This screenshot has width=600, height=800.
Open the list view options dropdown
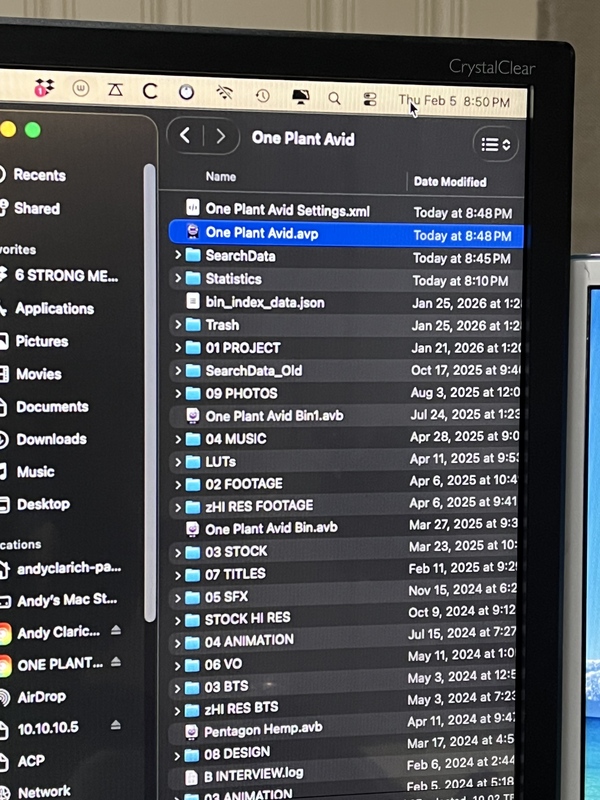495,145
